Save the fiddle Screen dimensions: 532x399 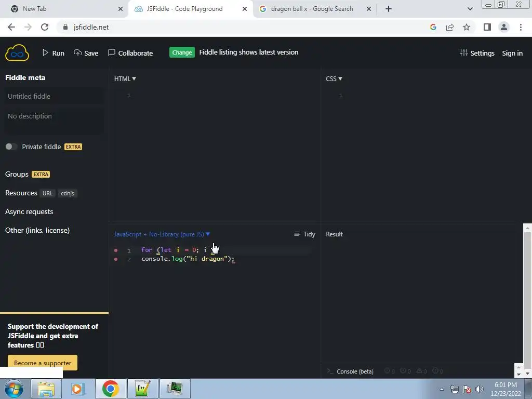86,53
